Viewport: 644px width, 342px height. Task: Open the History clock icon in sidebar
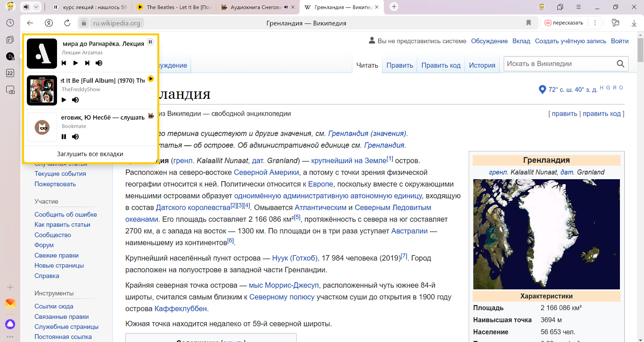(x=10, y=23)
